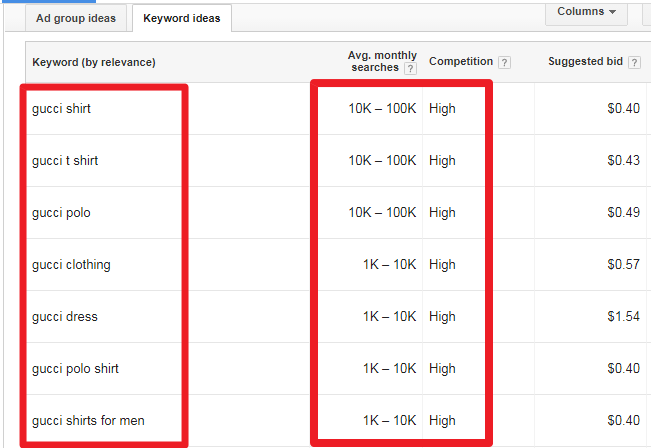The width and height of the screenshot is (651, 448).
Task: Select the keyword 'gucci shirt'
Action: point(61,109)
